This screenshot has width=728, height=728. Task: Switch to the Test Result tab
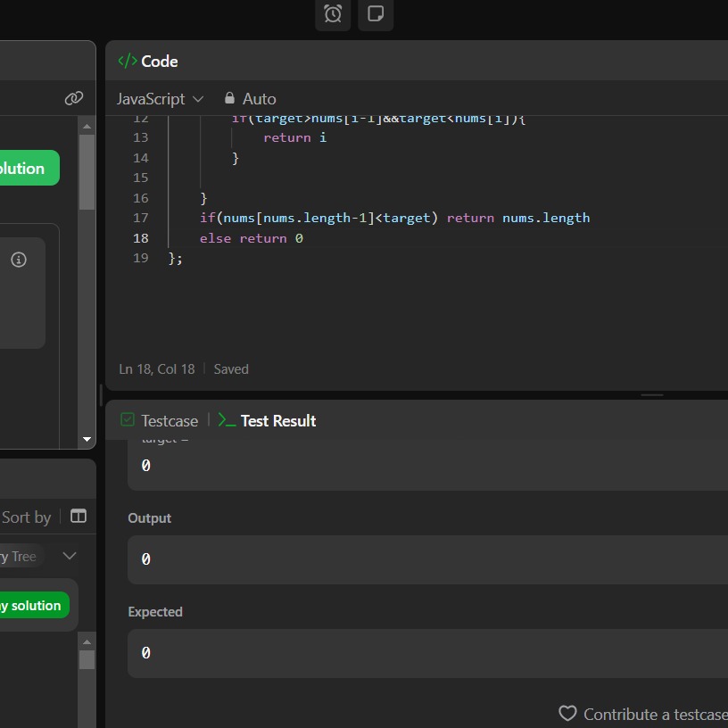pyautogui.click(x=268, y=420)
